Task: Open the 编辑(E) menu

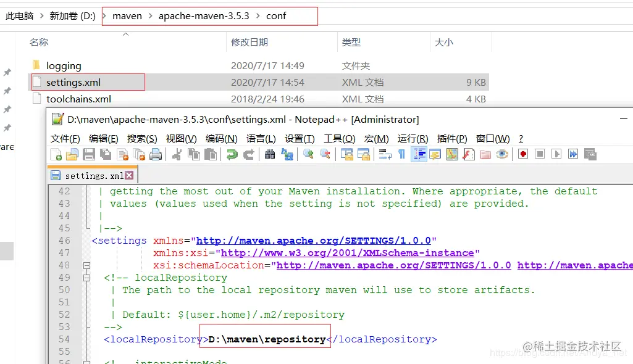Action: pos(104,139)
